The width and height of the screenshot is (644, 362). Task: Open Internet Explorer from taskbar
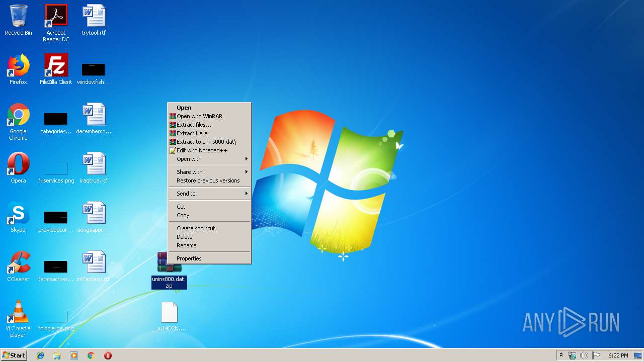pyautogui.click(x=40, y=355)
